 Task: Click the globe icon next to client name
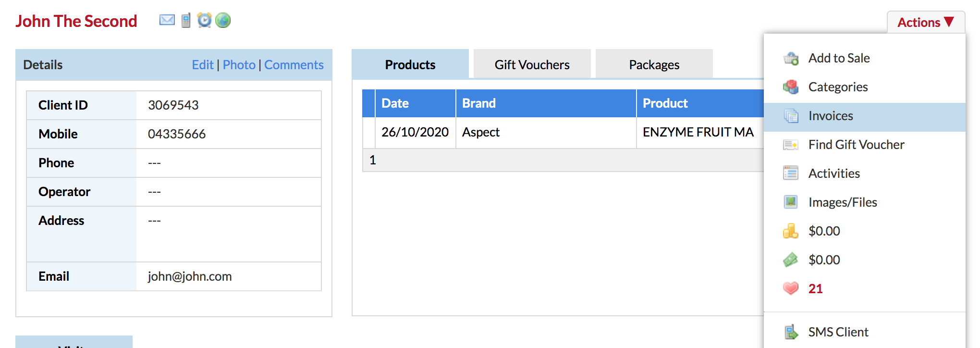pos(223,20)
